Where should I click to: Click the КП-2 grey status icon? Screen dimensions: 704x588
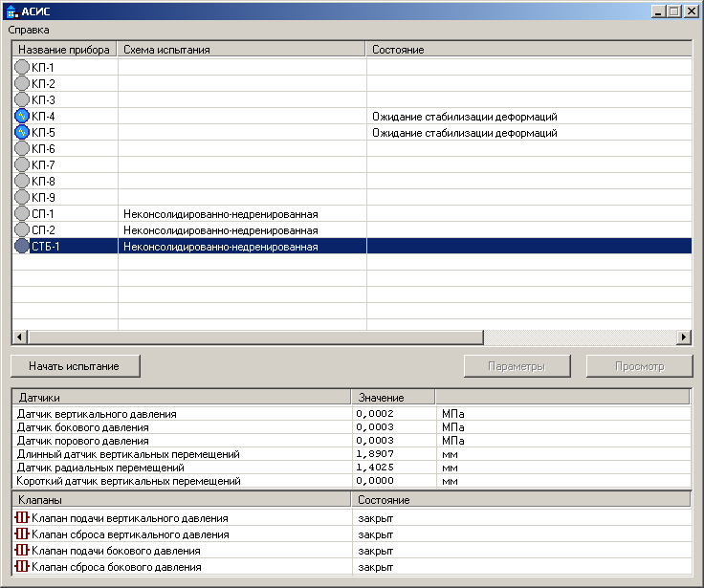(x=22, y=83)
